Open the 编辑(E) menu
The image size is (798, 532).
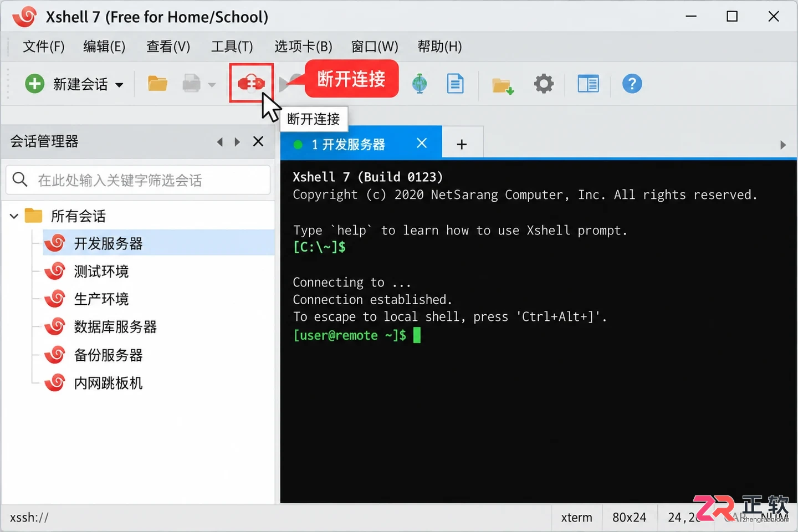(x=104, y=47)
